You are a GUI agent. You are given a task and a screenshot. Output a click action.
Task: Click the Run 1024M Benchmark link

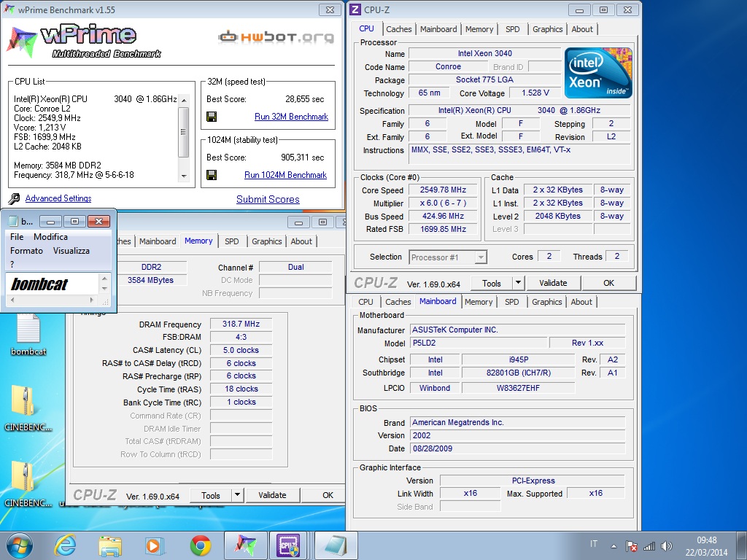coord(285,175)
